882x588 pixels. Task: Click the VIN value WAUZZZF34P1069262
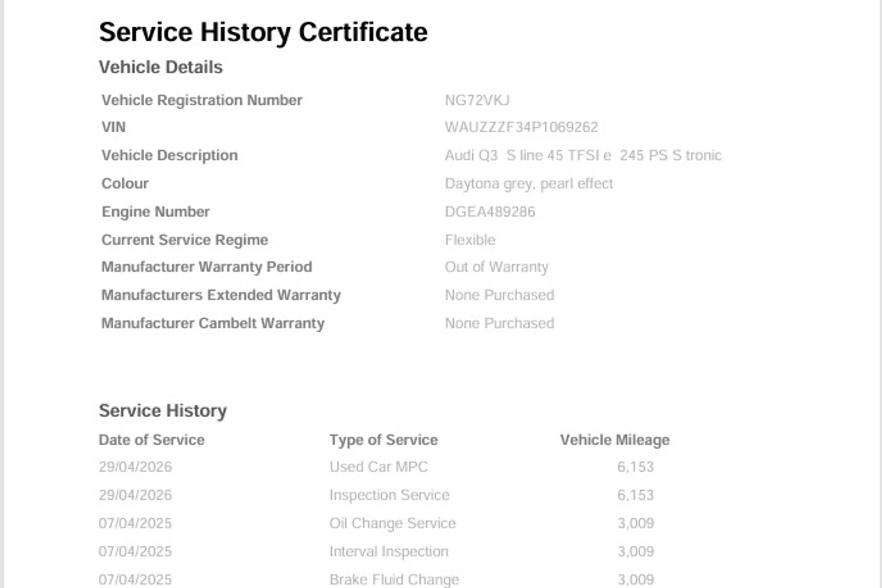(521, 127)
